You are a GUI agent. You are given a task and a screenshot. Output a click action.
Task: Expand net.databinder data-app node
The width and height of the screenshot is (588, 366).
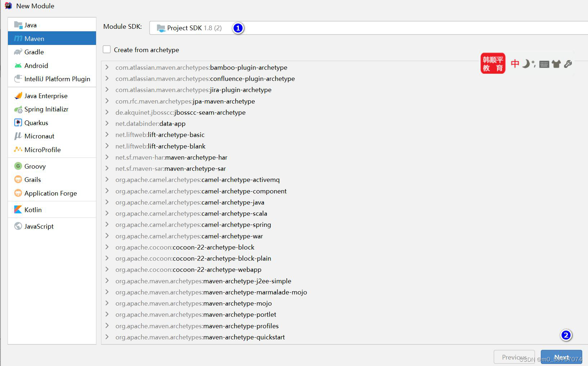[107, 123]
